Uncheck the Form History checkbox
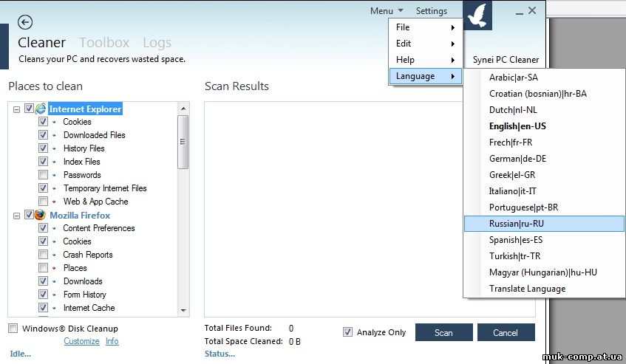 pyautogui.click(x=43, y=295)
